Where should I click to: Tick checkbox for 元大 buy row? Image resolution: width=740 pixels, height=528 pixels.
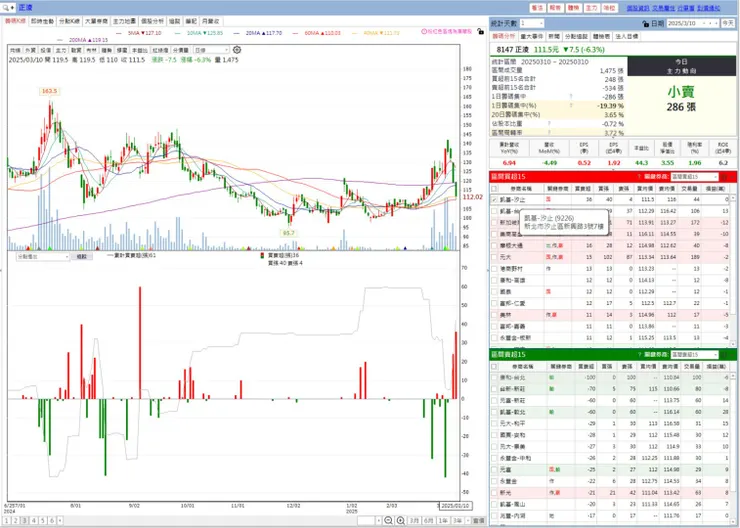point(494,257)
